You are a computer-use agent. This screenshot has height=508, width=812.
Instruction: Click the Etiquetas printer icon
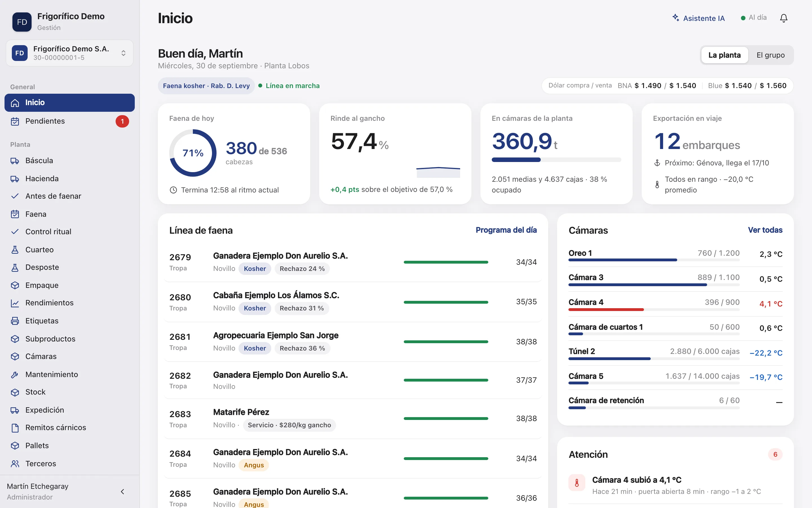[x=15, y=321]
